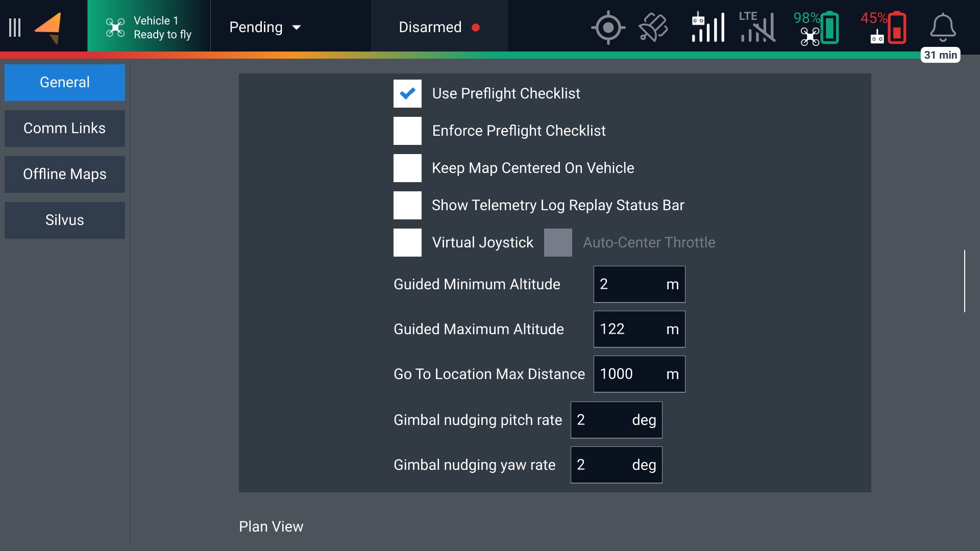The image size is (980, 551).
Task: Enable Enforce Preflight Checklist checkbox
Action: click(407, 131)
